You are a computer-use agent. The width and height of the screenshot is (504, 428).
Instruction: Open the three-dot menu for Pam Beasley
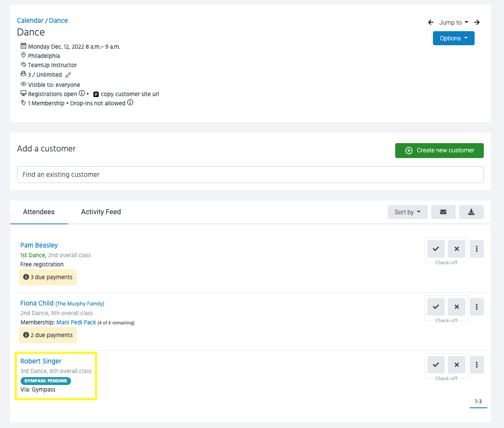(476, 249)
